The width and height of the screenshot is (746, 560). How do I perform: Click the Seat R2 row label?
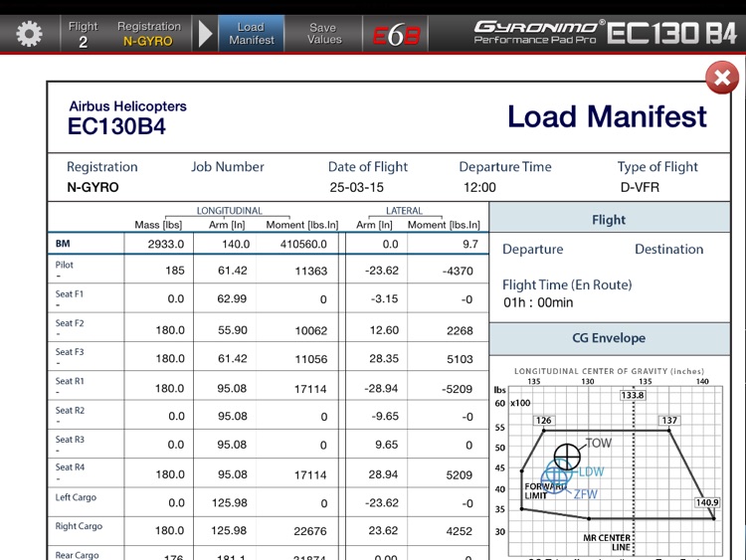click(x=70, y=410)
